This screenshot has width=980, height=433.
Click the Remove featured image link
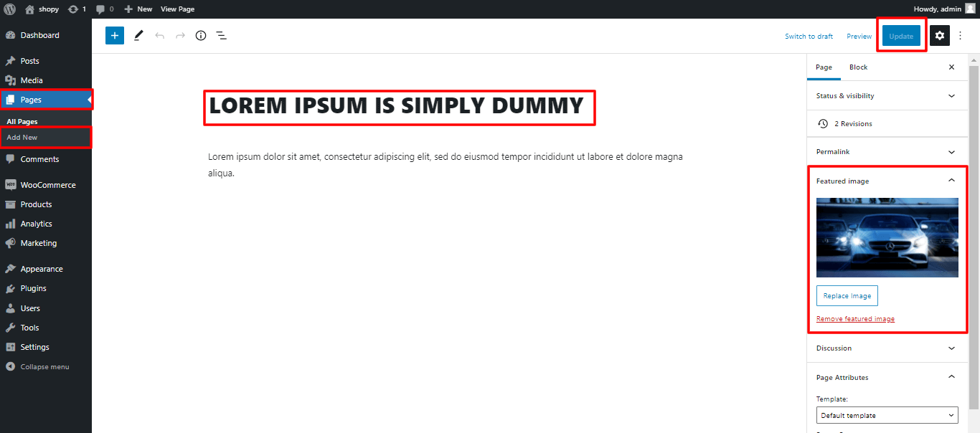(x=855, y=319)
